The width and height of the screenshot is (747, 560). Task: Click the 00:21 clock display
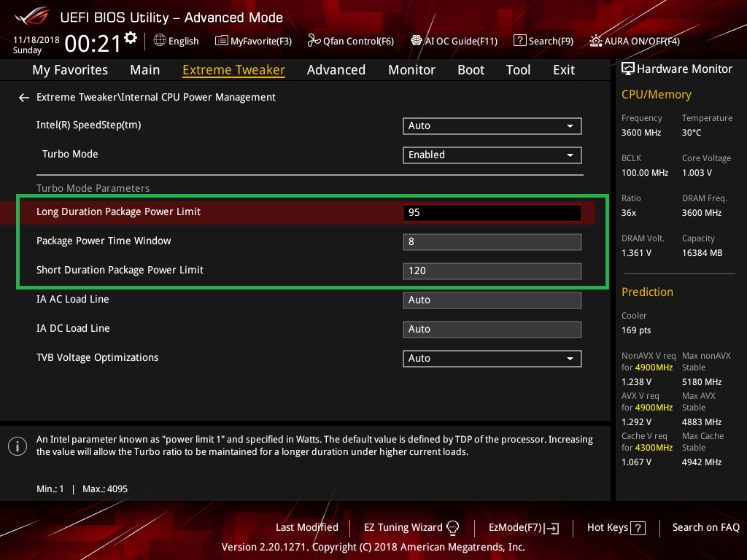click(x=93, y=44)
